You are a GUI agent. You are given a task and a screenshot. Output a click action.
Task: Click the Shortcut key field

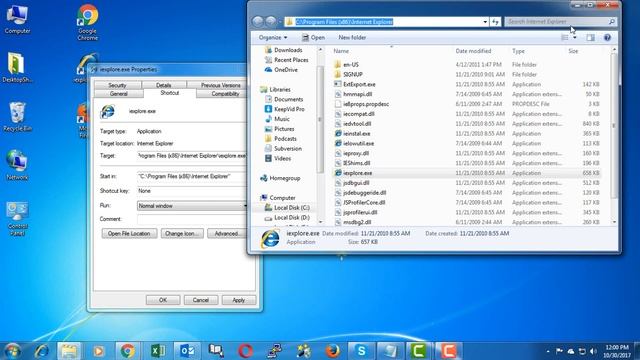192,191
